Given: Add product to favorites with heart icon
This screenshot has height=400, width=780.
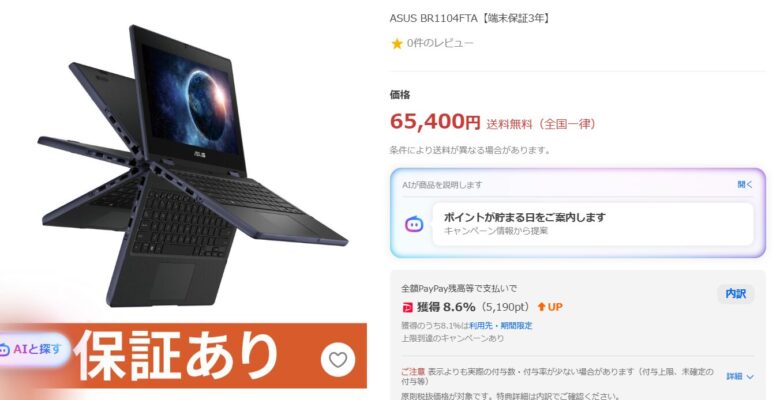Looking at the screenshot, I should click(338, 359).
